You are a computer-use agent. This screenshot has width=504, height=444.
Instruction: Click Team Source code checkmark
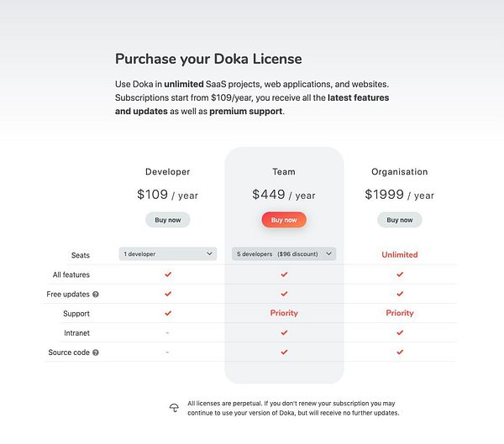coord(284,353)
